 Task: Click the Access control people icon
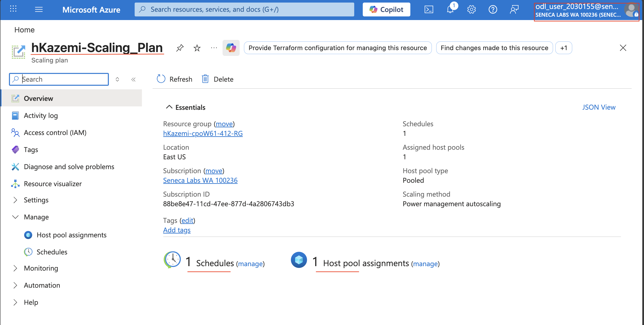(15, 133)
